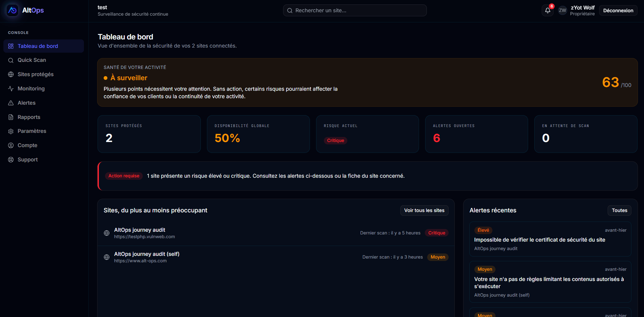The width and height of the screenshot is (644, 317).
Task: Click the Paramètres gear icon
Action: tap(11, 131)
